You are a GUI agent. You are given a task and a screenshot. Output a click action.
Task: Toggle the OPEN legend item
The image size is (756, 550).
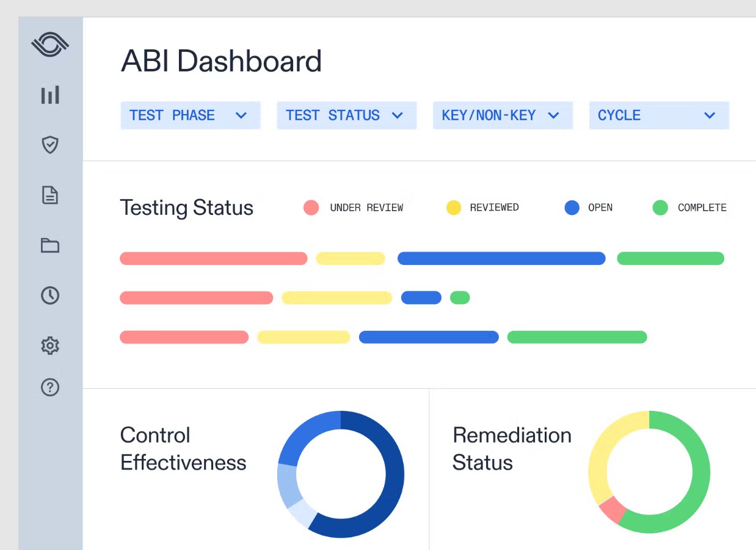click(x=589, y=208)
